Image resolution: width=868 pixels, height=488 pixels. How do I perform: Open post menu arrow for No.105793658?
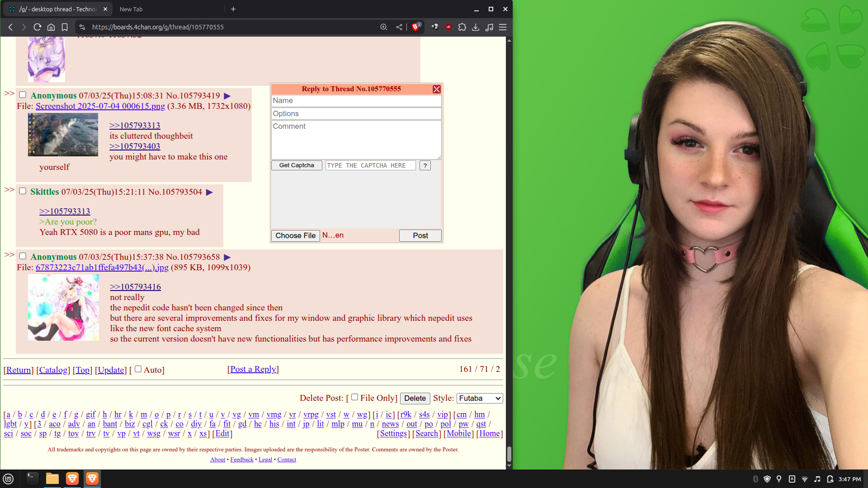(227, 257)
